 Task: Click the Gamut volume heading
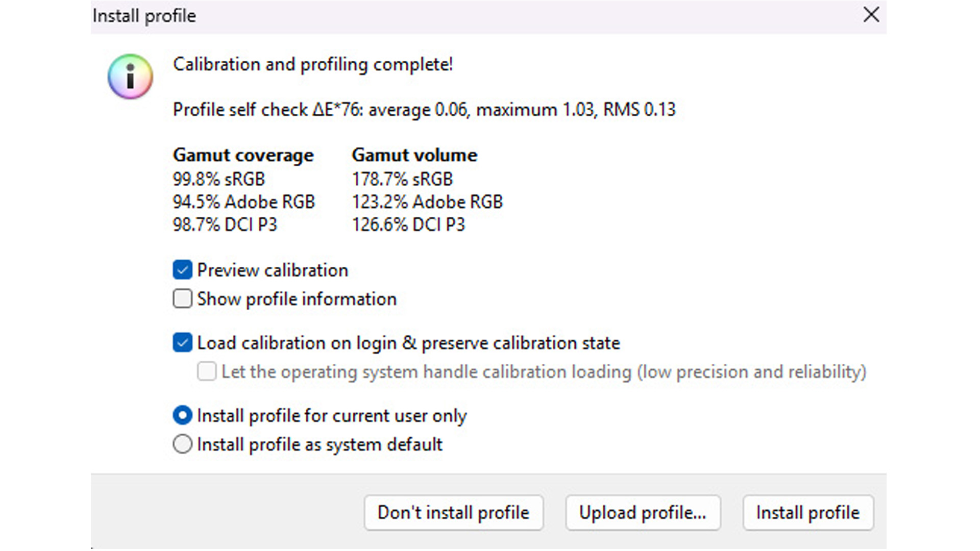(x=414, y=155)
